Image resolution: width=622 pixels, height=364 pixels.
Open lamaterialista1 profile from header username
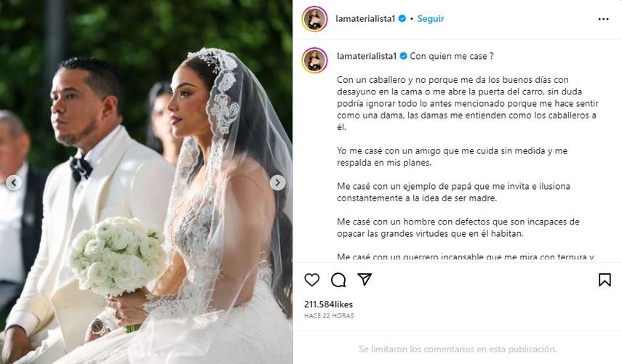tap(365, 19)
